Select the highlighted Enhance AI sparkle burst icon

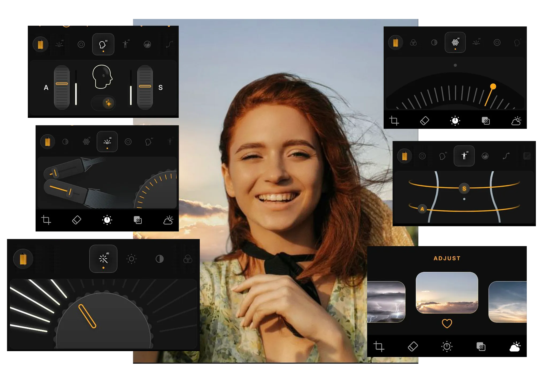[x=103, y=259]
